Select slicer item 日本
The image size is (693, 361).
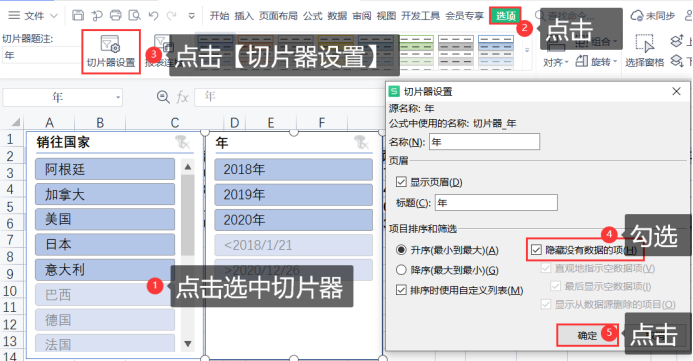coord(105,244)
